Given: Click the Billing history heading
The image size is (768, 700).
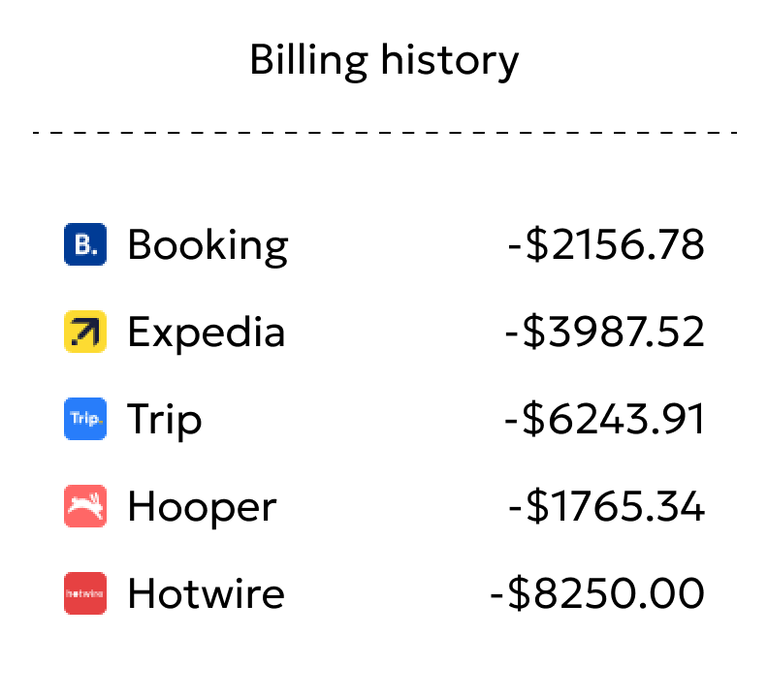Looking at the screenshot, I should click(384, 61).
